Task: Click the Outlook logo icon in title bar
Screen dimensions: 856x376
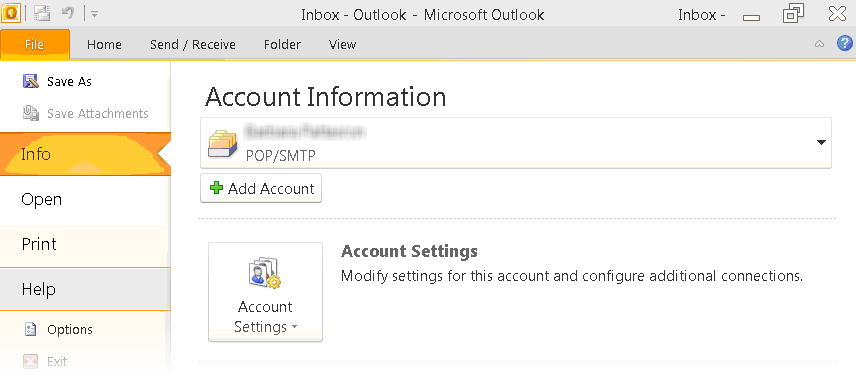Action: coord(11,13)
